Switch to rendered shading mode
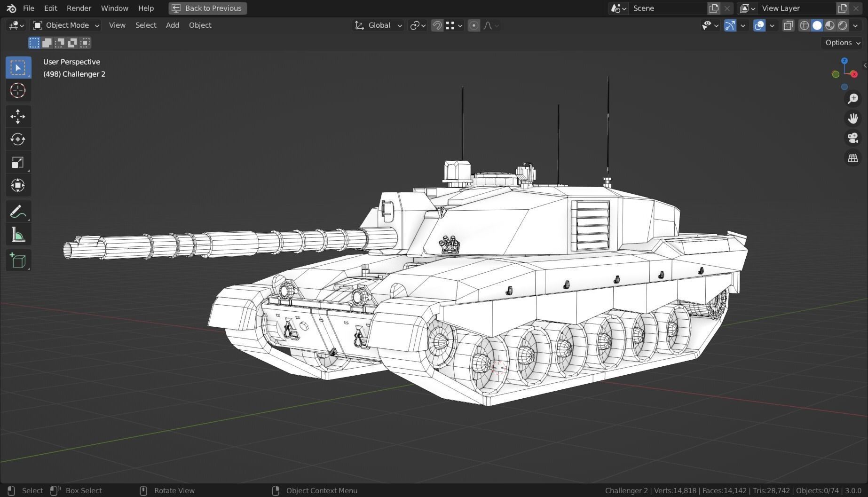The height and width of the screenshot is (497, 868). pos(843,25)
